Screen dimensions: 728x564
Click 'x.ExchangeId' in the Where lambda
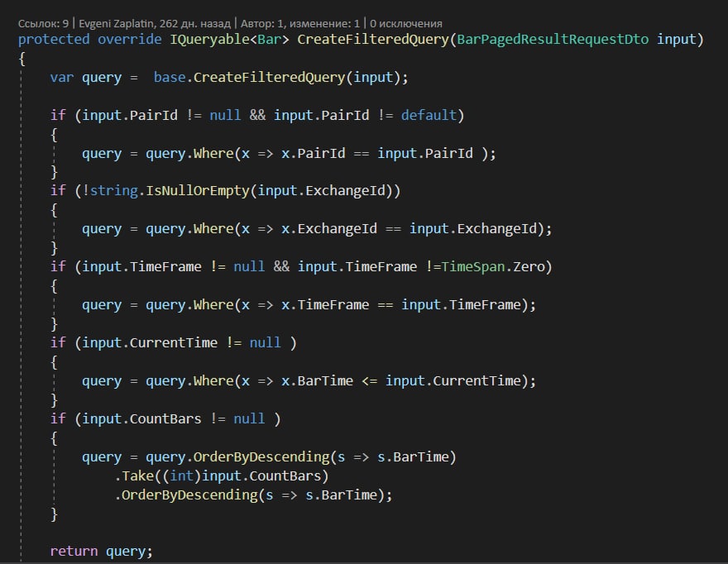click(x=329, y=229)
